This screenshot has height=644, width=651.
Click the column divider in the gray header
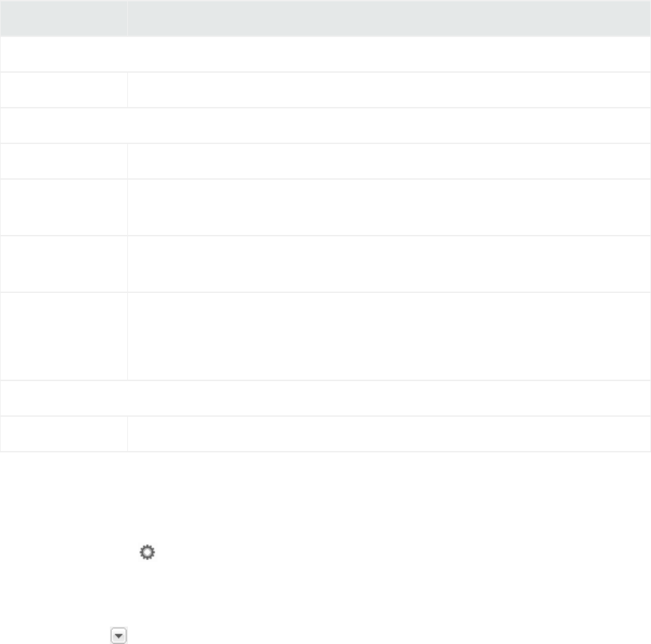click(x=127, y=19)
